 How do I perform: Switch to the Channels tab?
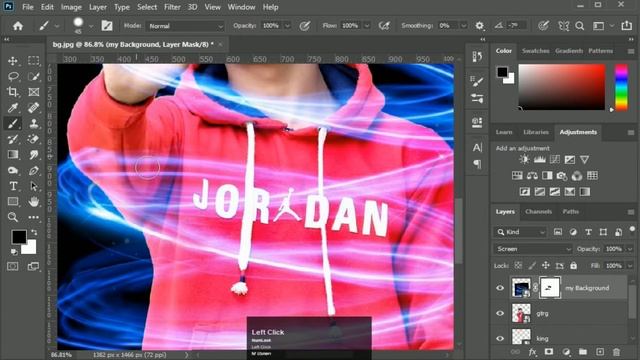pos(538,211)
